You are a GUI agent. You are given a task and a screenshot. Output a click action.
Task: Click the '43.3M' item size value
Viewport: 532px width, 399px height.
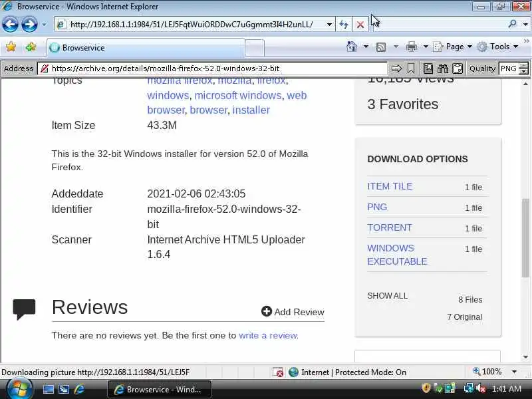coord(162,125)
